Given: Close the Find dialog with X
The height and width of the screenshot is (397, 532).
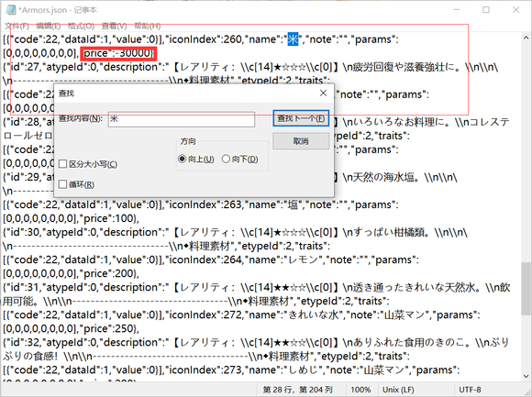Looking at the screenshot, I should pyautogui.click(x=324, y=93).
